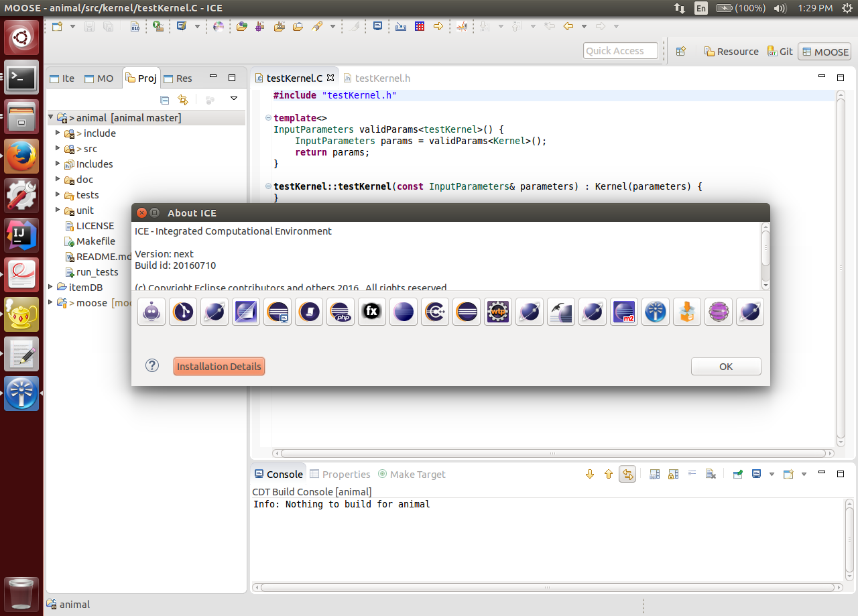858x616 pixels.
Task: Collapse the animal project tree
Action: tap(50, 117)
